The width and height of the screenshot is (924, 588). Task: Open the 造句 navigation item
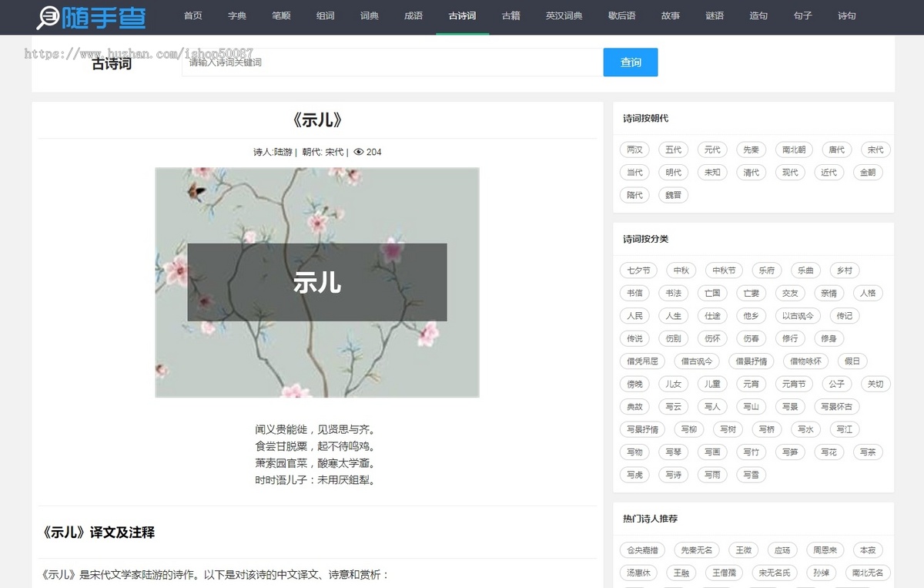pyautogui.click(x=758, y=15)
